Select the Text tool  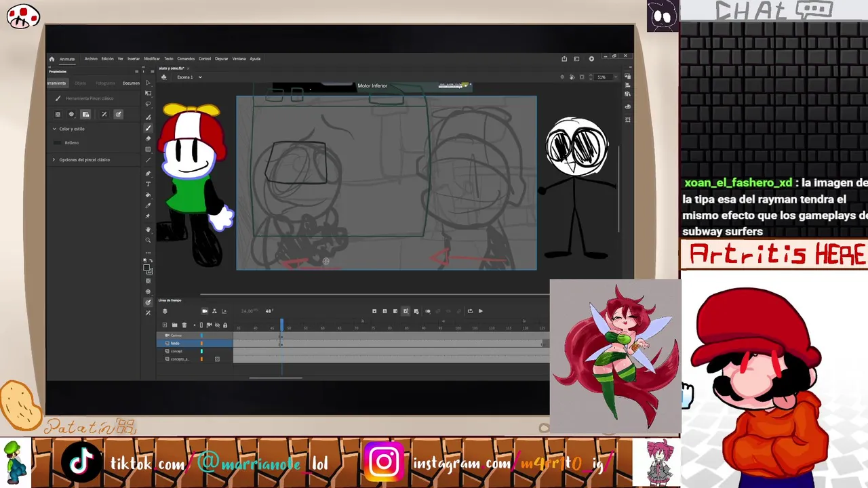coord(148,184)
